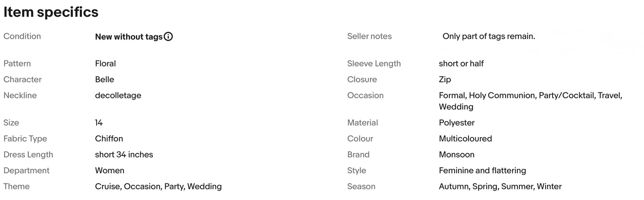This screenshot has height=200, width=644.
Task: Click the Zip closure value
Action: click(445, 79)
